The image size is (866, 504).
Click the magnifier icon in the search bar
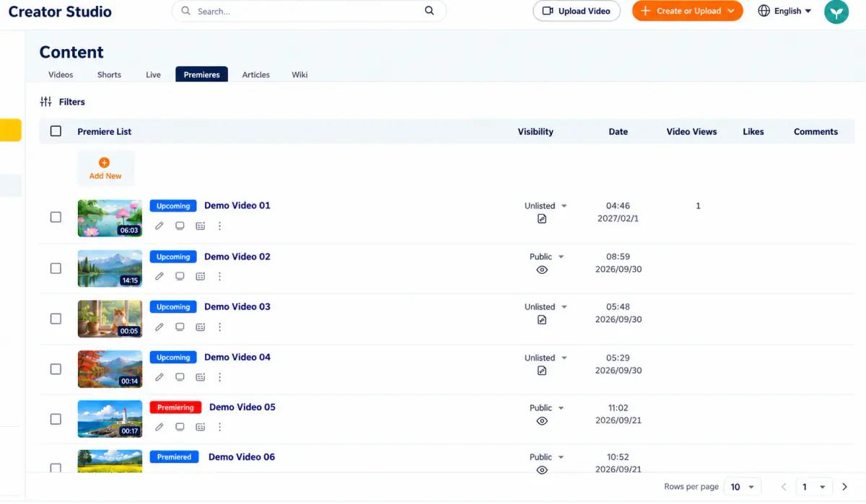[429, 11]
